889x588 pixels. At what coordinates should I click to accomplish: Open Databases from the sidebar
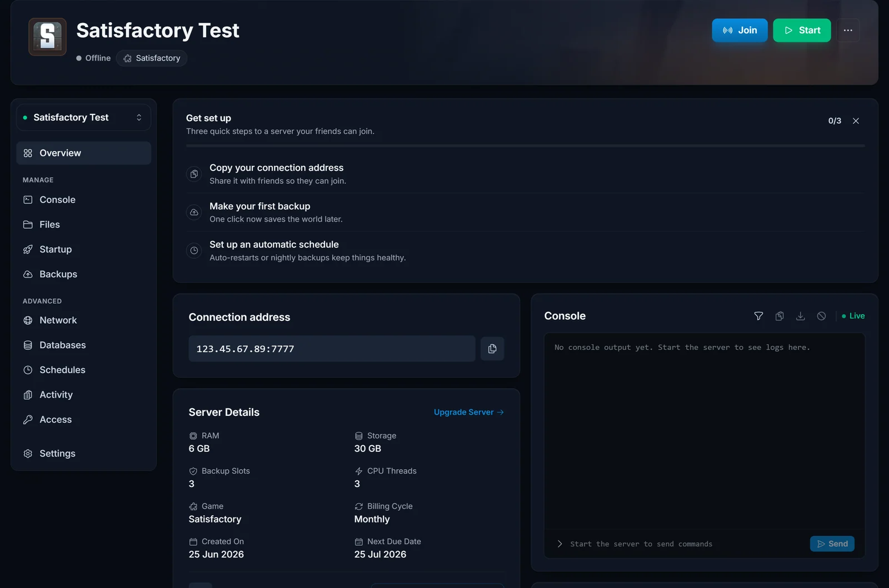coord(83,345)
